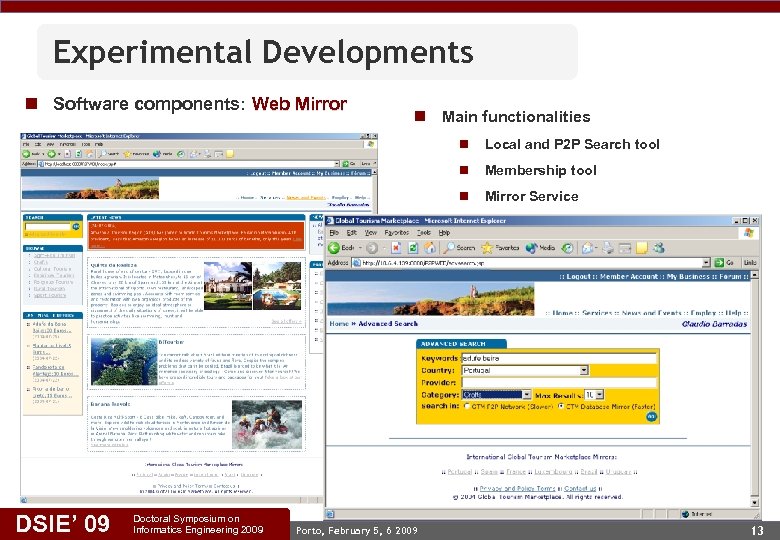Screen dimensions: 780x540
Task: Click the Print icon in the front IE toolbar
Action: click(608, 248)
